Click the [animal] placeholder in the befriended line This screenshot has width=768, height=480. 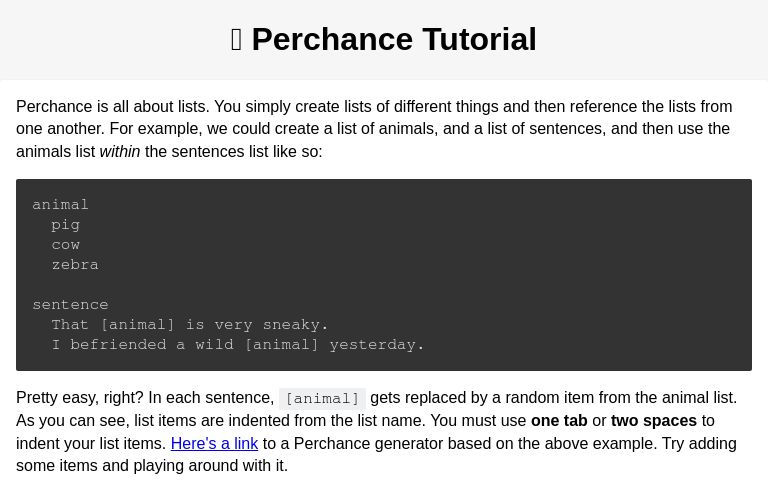(x=281, y=345)
